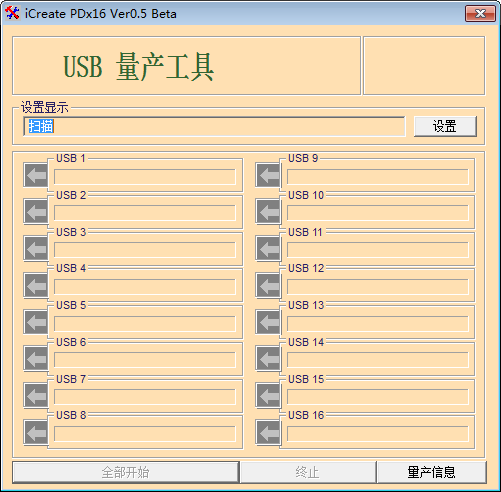Select the USB 3 status field
The height and width of the screenshot is (492, 501).
pyautogui.click(x=145, y=250)
